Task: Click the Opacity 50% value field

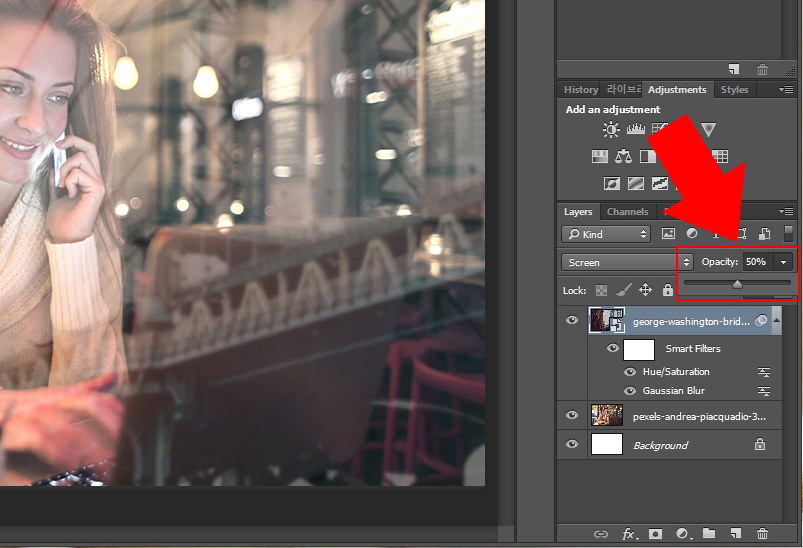Action: (x=759, y=262)
